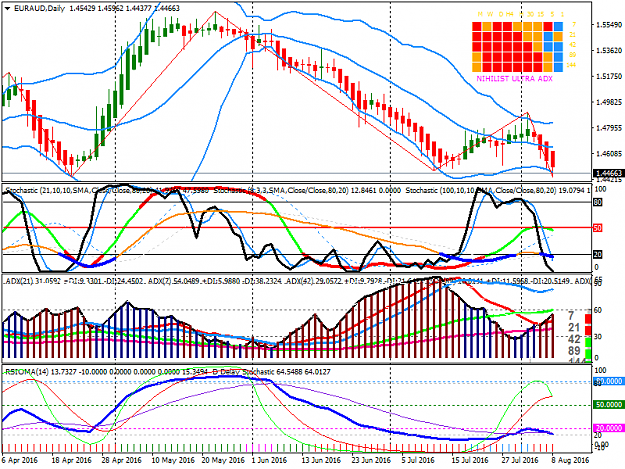Click the green 50.0000 level tag
The height and width of the screenshot is (469, 625).
pyautogui.click(x=608, y=405)
